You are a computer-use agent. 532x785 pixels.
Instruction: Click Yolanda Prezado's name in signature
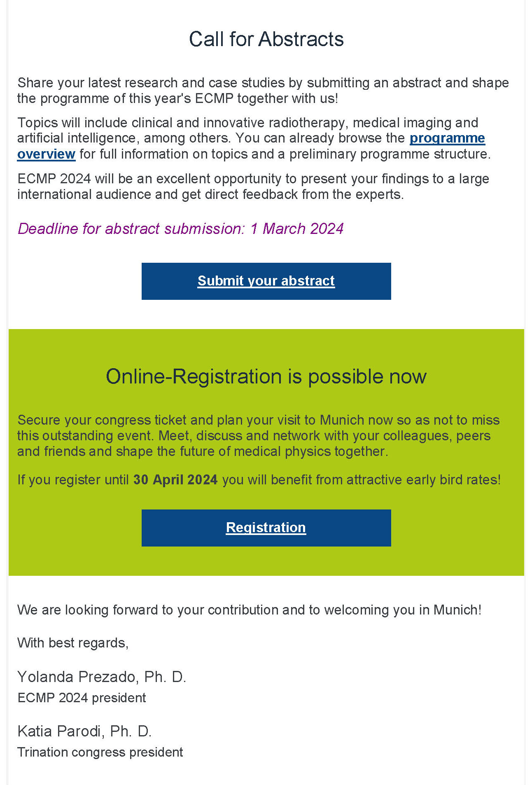(102, 677)
